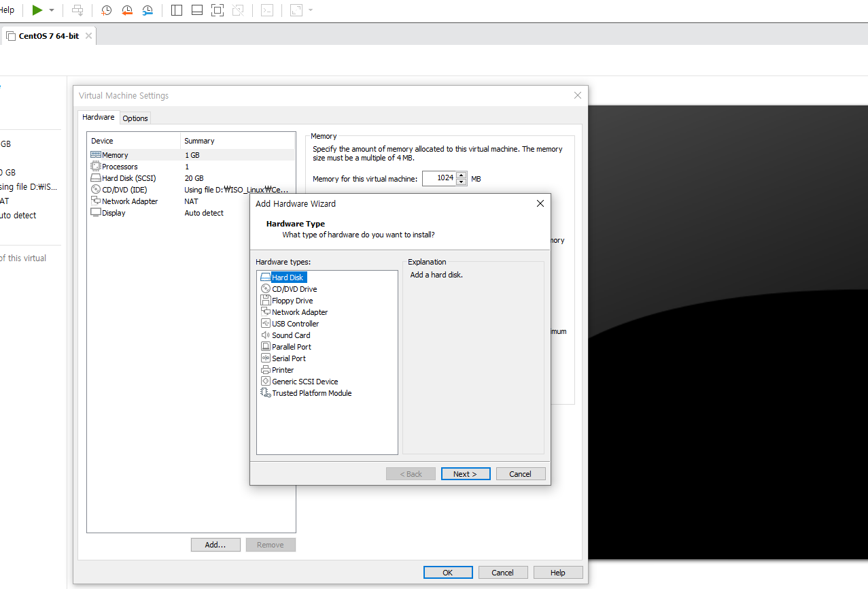Choose Hard Disk hardware type icon
The height and width of the screenshot is (589, 868).
[x=266, y=277]
